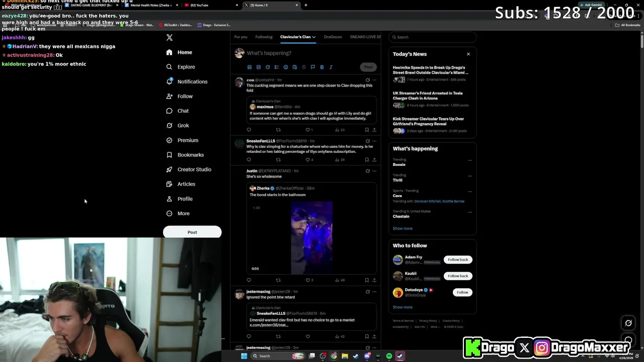Switch to the For you tab
644x362 pixels.
(x=240, y=37)
